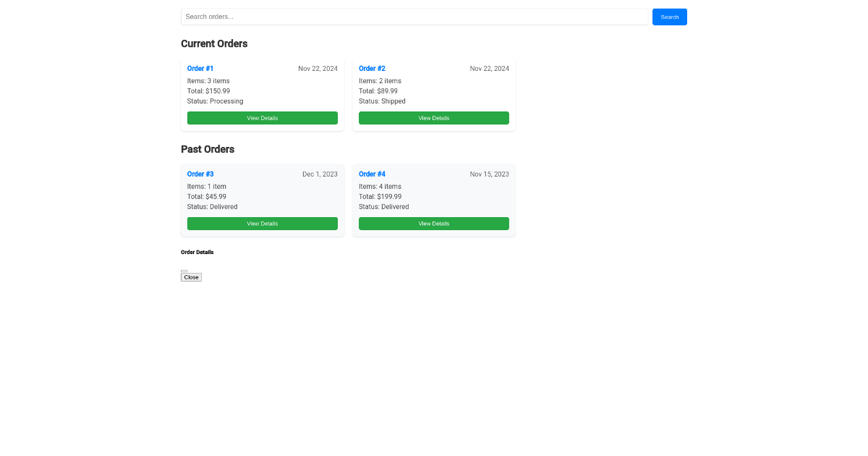
Task: Click the Total: $45.99 text on Order #3
Action: [x=206, y=196]
